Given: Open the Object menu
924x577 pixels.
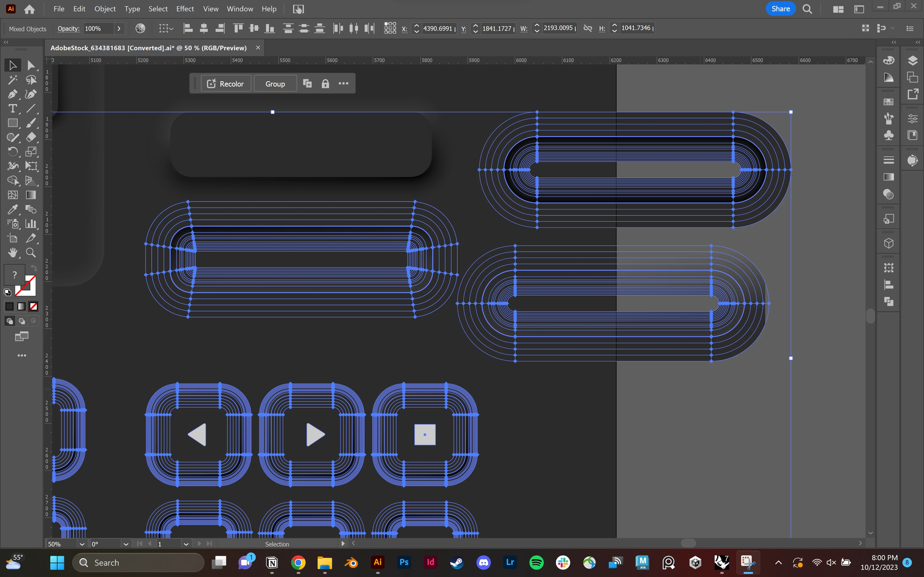Looking at the screenshot, I should [105, 9].
